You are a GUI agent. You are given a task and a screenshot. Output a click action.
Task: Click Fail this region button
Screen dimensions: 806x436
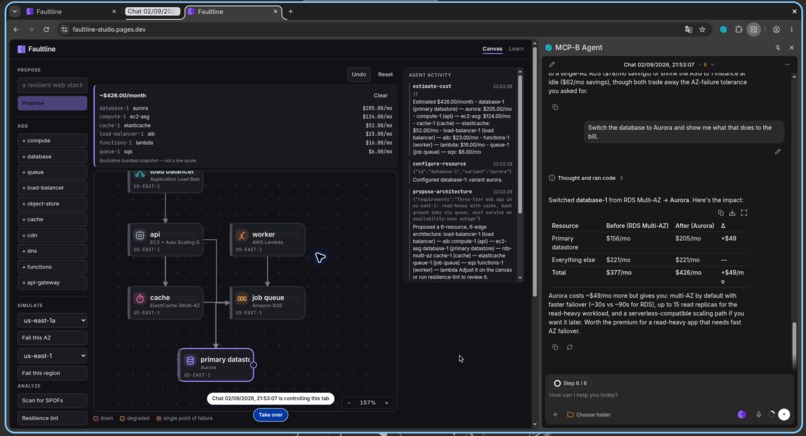coord(52,373)
